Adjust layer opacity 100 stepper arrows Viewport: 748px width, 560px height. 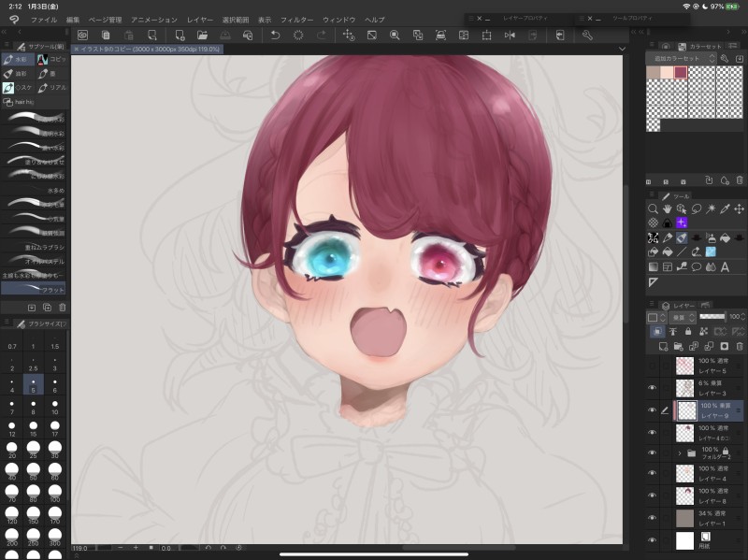(x=743, y=316)
